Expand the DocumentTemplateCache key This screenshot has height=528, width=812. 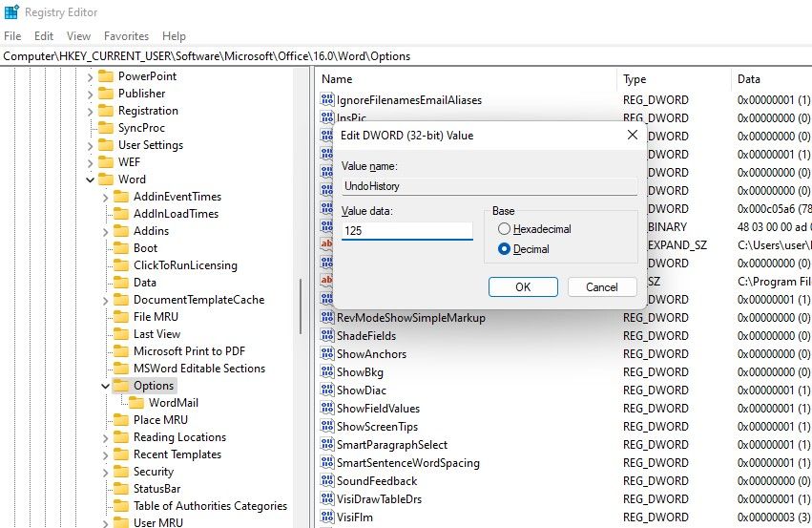tap(105, 300)
